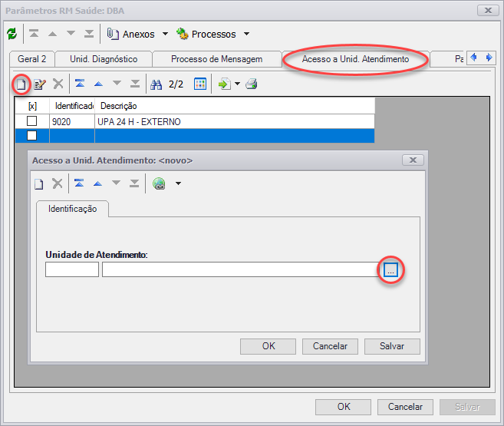Go to previous record in top toolbar
Screen dimensions: 504x426
click(x=52, y=34)
